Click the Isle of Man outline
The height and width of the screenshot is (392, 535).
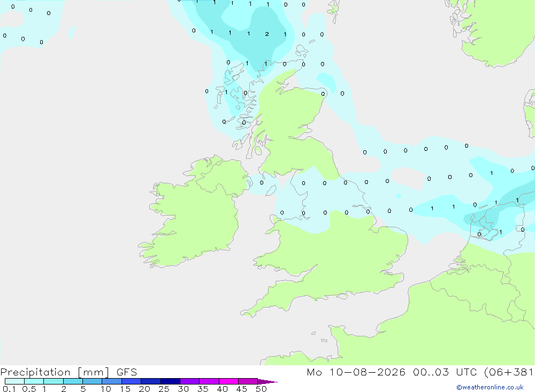(271, 191)
